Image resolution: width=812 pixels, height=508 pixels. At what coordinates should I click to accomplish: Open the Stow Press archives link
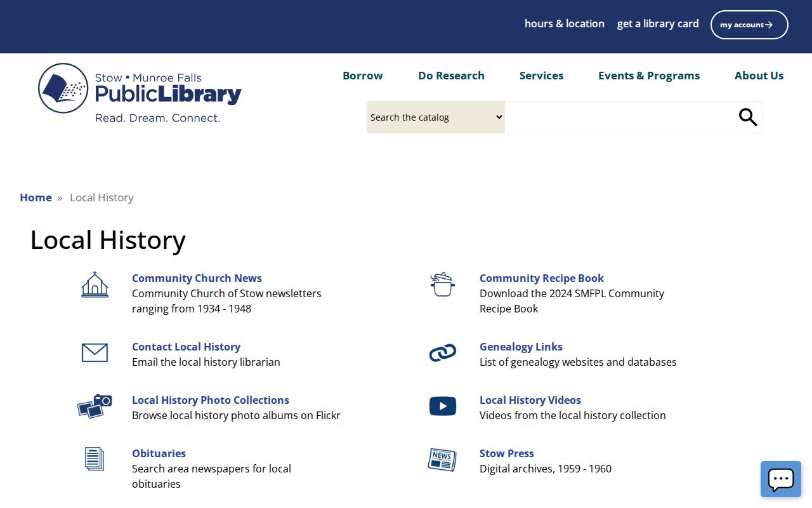coord(507,453)
